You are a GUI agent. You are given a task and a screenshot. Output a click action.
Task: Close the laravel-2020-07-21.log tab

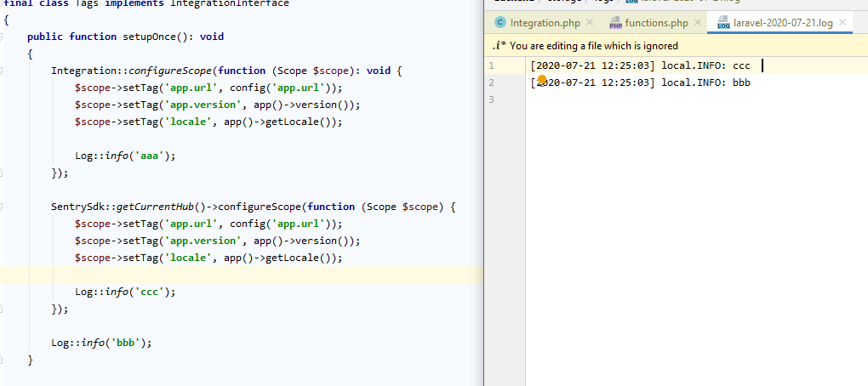pos(842,23)
